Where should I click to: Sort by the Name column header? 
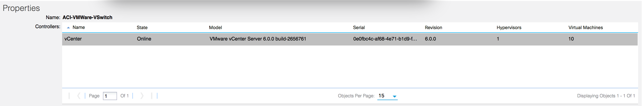(78, 27)
